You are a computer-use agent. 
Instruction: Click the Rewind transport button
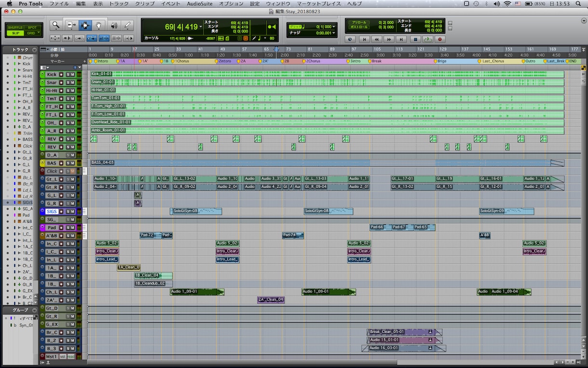coord(377,39)
